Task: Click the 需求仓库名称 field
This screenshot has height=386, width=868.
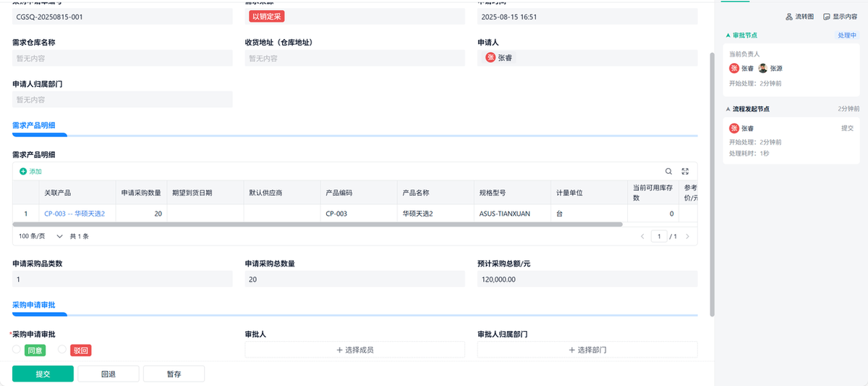Action: (122, 58)
